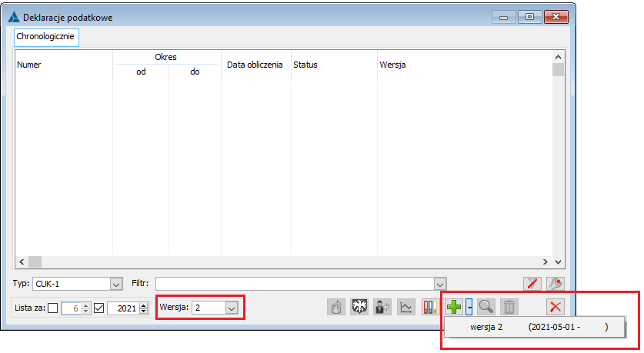The height and width of the screenshot is (353, 644).
Task: Click the Status column header
Action: 305,65
